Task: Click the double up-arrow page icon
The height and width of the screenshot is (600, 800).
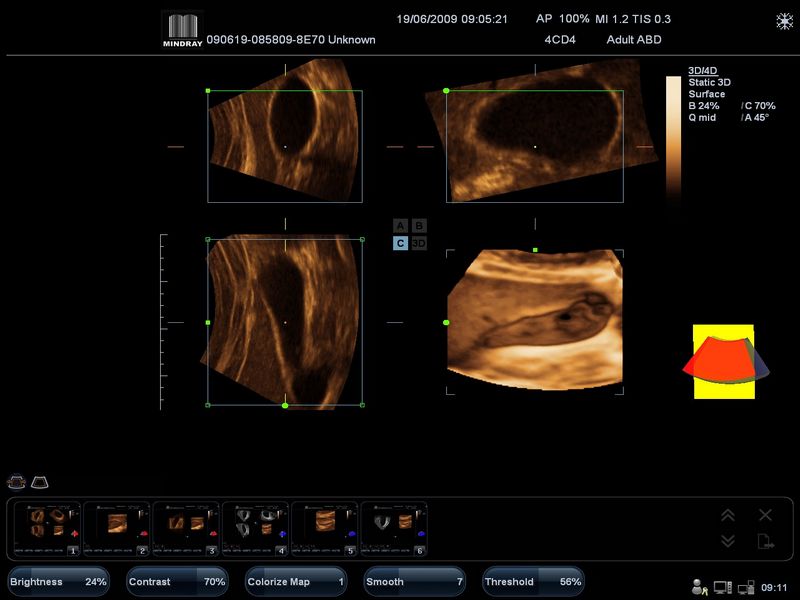Action: (x=728, y=515)
